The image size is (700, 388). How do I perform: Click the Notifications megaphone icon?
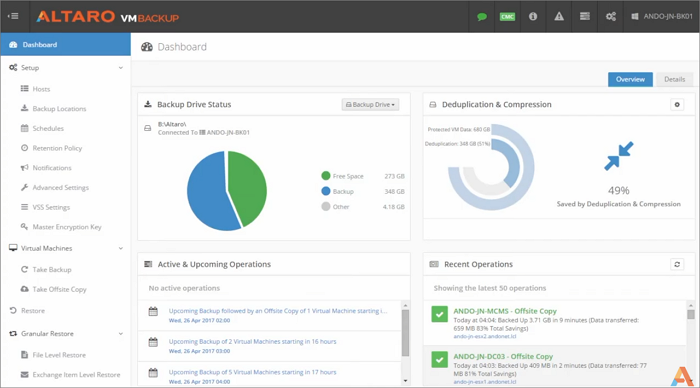point(25,167)
